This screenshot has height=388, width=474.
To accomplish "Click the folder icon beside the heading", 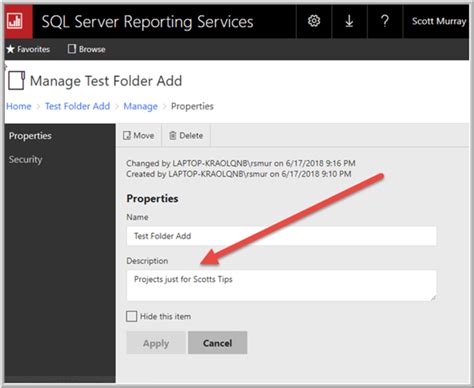I will click(x=16, y=81).
